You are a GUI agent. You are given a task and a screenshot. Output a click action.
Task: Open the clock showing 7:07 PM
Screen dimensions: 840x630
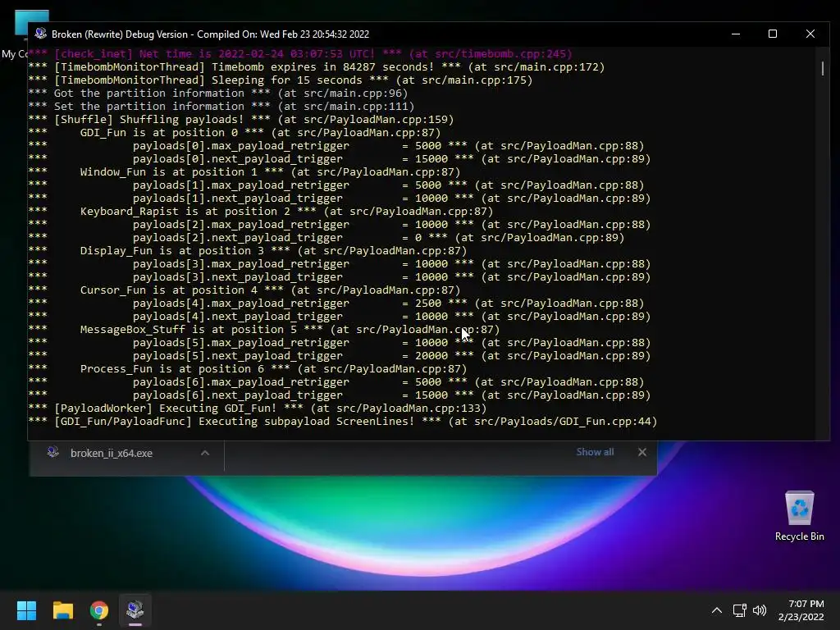(x=801, y=610)
